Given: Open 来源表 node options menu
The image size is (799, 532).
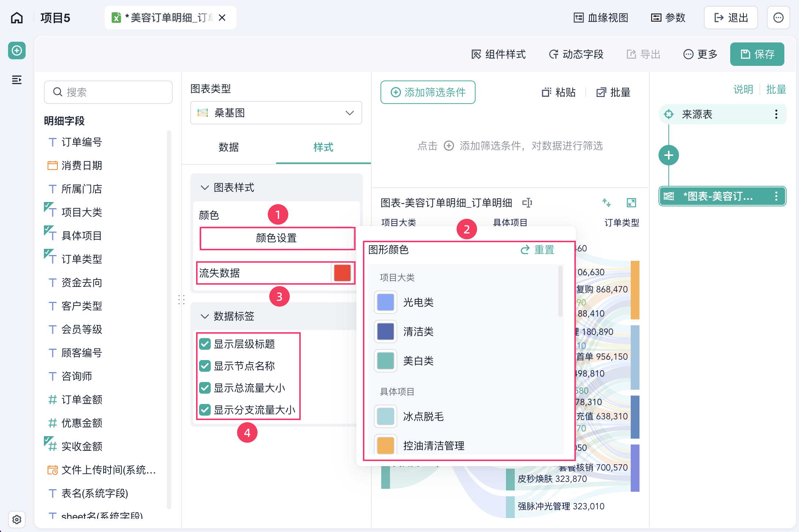Looking at the screenshot, I should pos(776,114).
